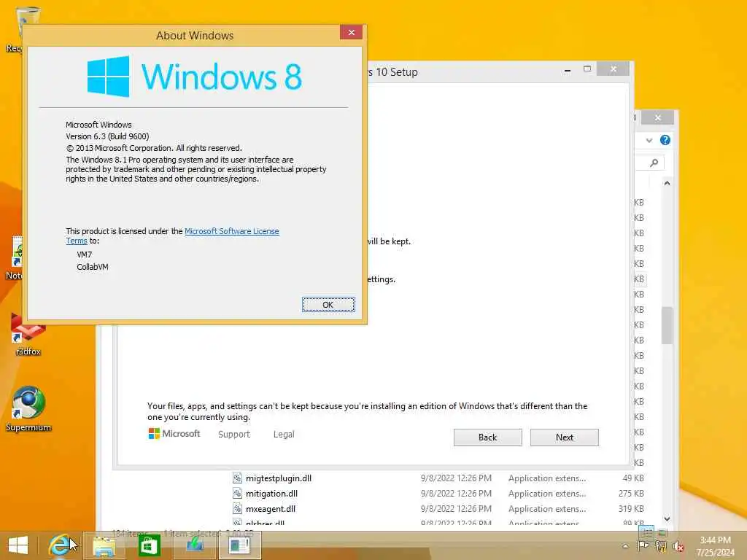Switch Explorer to details view button
747x560 pixels.
click(x=647, y=532)
